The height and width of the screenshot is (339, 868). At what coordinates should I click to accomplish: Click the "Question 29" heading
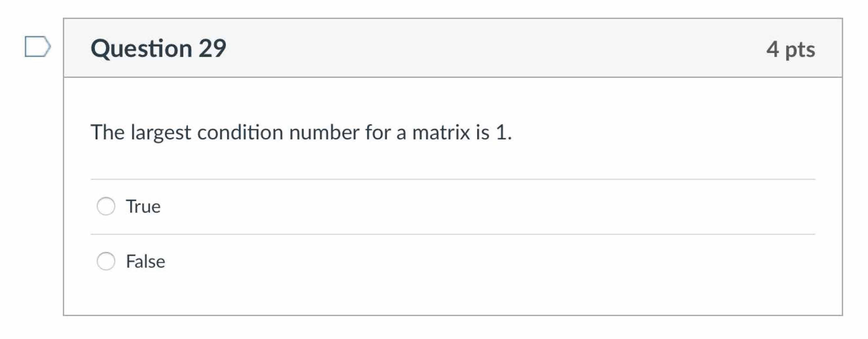pyautogui.click(x=158, y=48)
